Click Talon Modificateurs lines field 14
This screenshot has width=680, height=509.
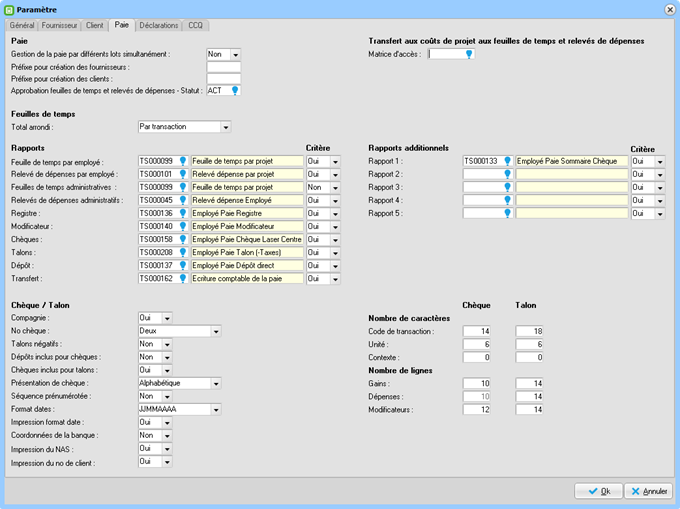[529, 409]
